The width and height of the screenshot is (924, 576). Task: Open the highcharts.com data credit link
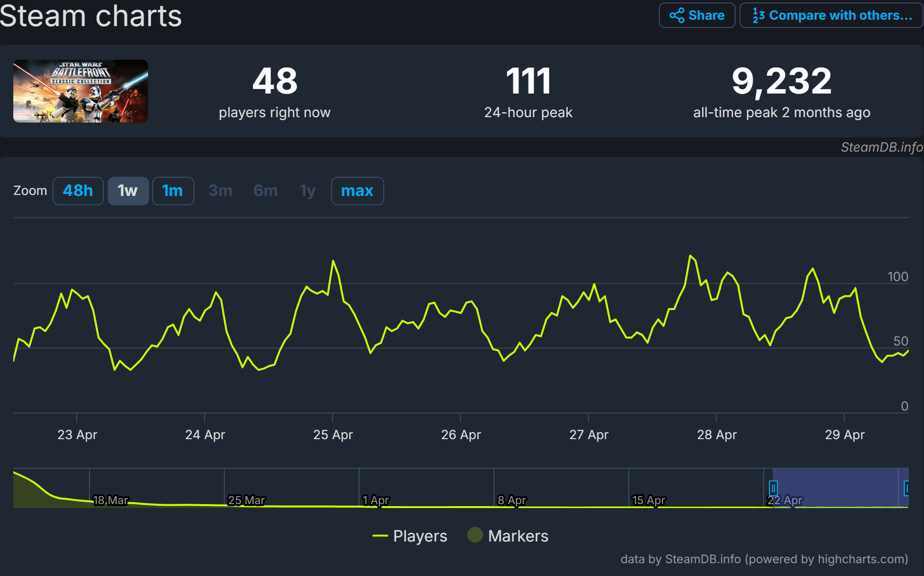pyautogui.click(x=764, y=559)
